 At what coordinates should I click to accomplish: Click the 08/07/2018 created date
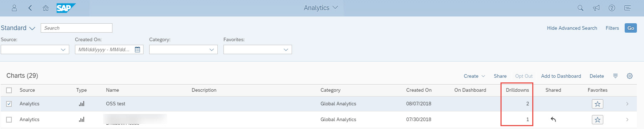(418, 104)
